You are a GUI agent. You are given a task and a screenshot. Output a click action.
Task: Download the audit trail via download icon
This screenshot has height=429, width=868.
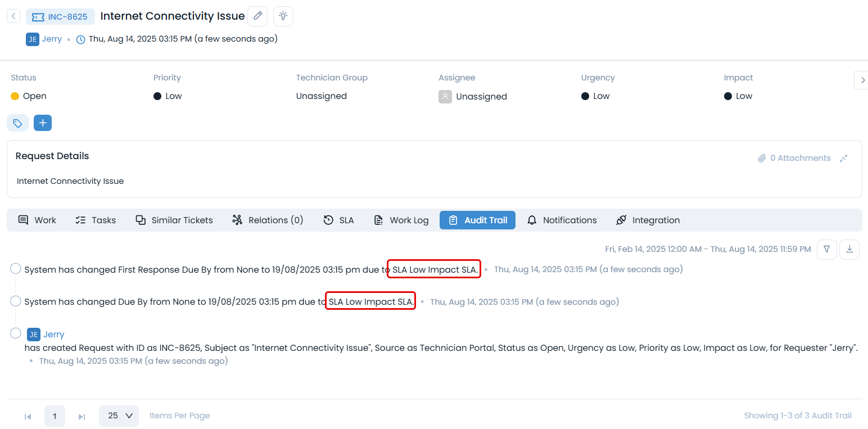[x=849, y=249]
